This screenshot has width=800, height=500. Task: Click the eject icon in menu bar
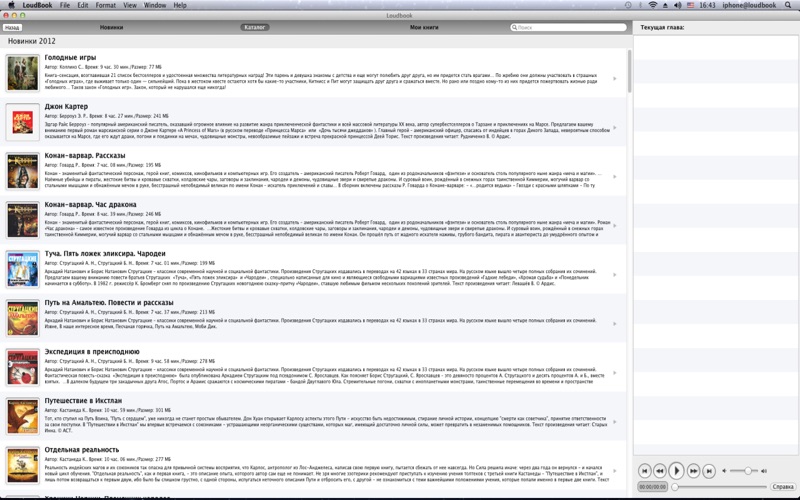tap(665, 5)
